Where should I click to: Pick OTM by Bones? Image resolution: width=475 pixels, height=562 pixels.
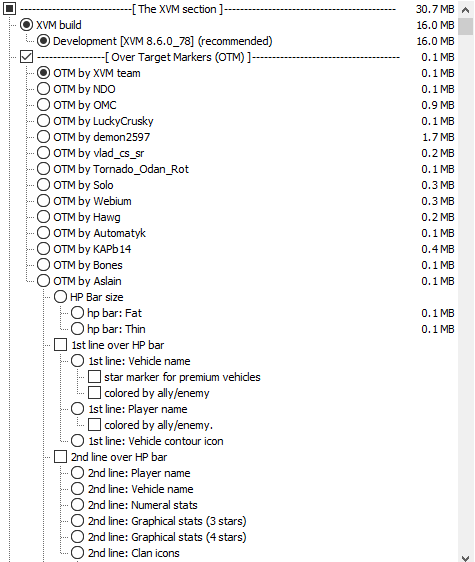coord(43,265)
